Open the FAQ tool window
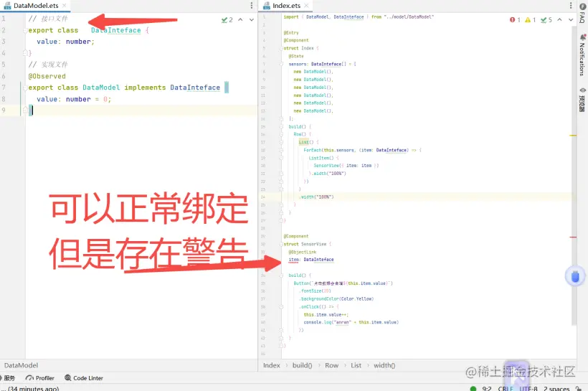Screen dimensions: 588x391 click(x=582, y=14)
